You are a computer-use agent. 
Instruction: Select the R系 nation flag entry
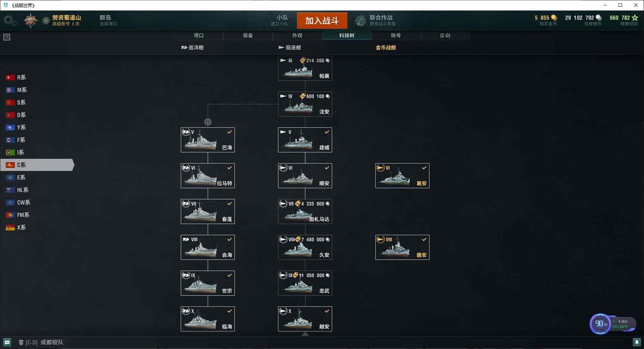tap(16, 77)
